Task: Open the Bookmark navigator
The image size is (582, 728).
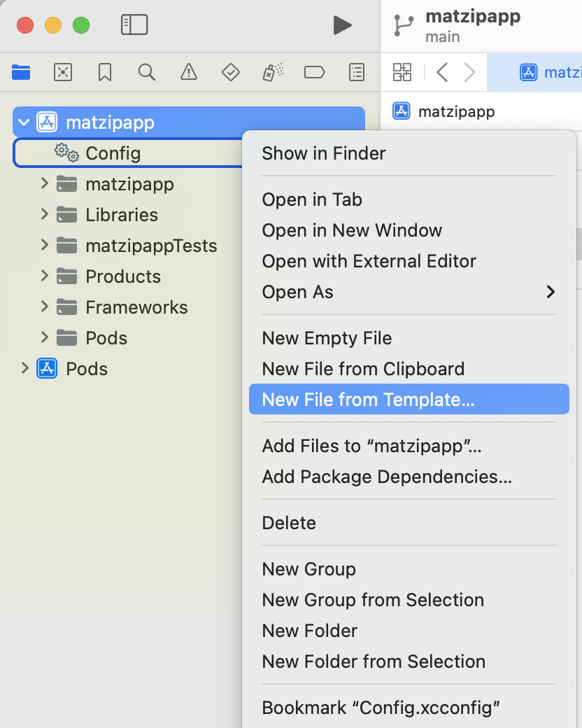Action: coord(105,72)
